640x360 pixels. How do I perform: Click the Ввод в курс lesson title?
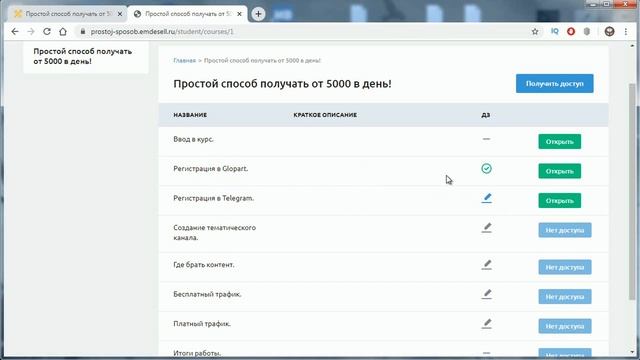point(193,139)
